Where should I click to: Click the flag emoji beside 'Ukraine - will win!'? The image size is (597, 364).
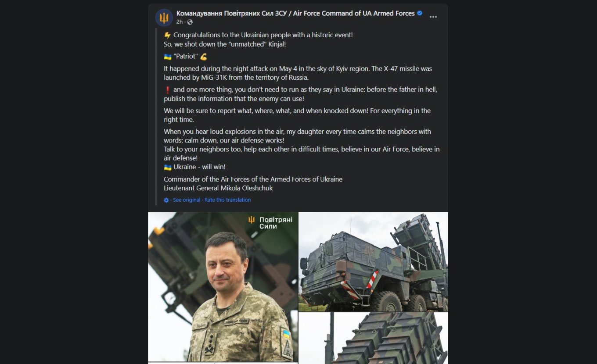(x=167, y=167)
